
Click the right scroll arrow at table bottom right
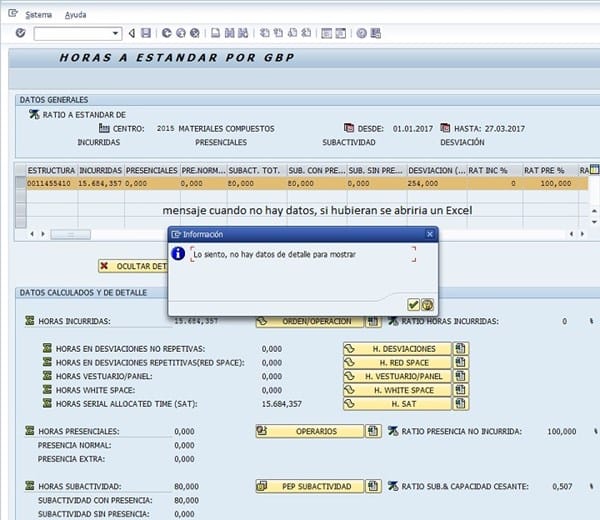582,234
